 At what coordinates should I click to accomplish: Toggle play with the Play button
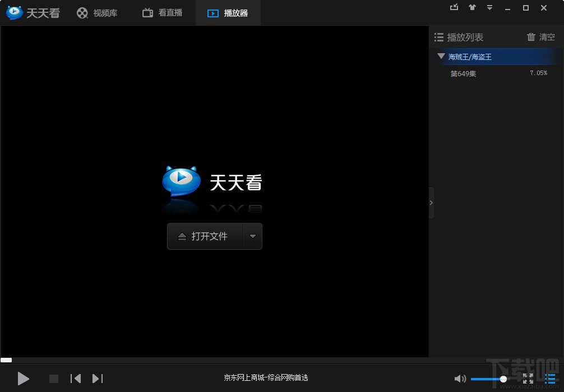click(x=23, y=379)
